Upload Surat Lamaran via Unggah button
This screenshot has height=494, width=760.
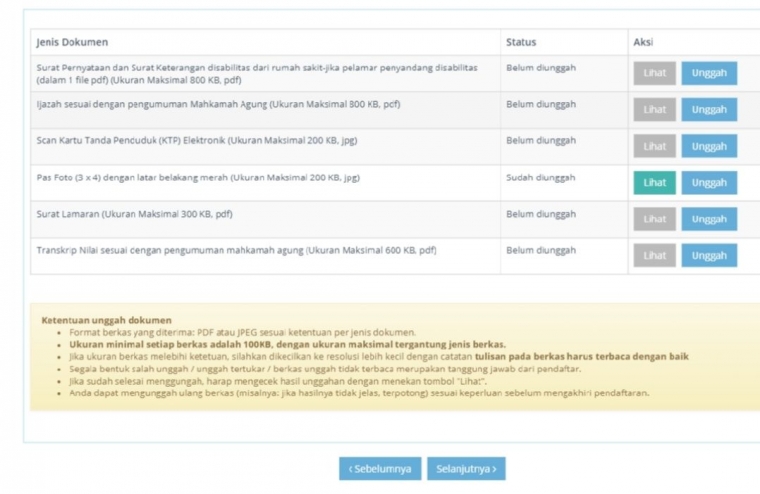(709, 219)
